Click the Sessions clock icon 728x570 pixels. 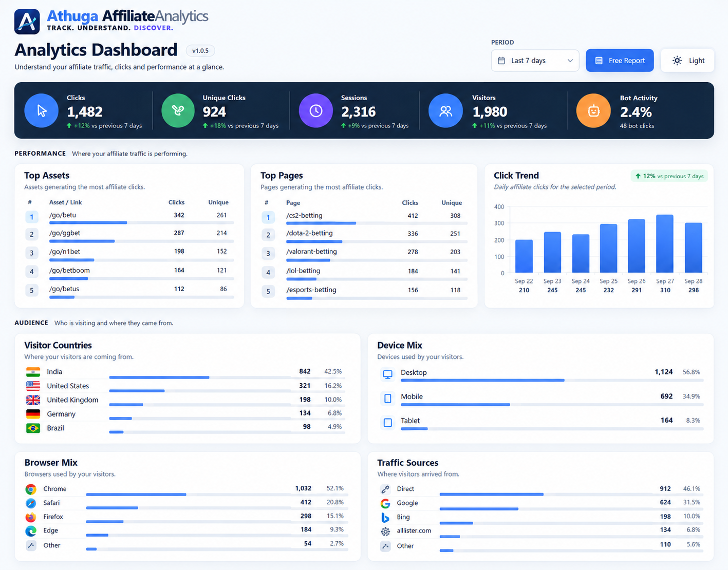316,110
